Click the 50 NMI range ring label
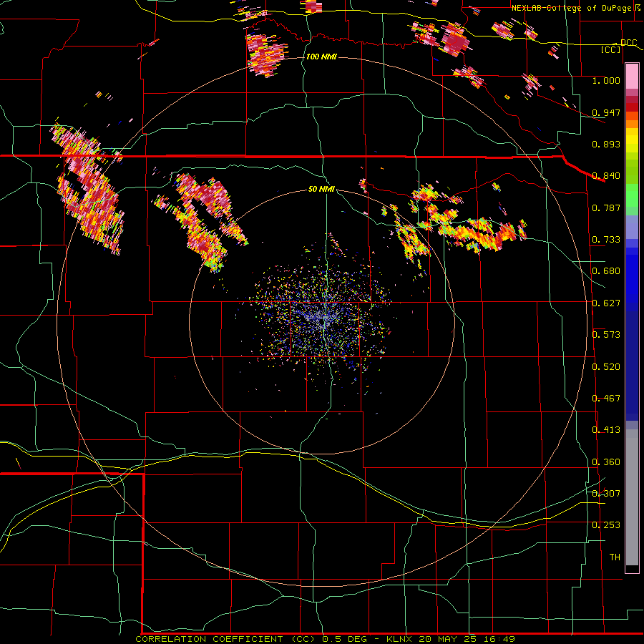 click(x=321, y=189)
